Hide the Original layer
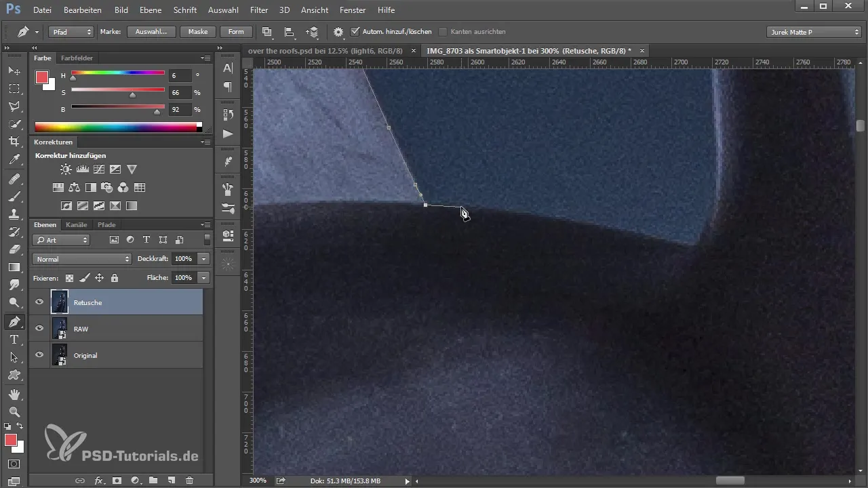The height and width of the screenshot is (488, 868). [x=39, y=355]
